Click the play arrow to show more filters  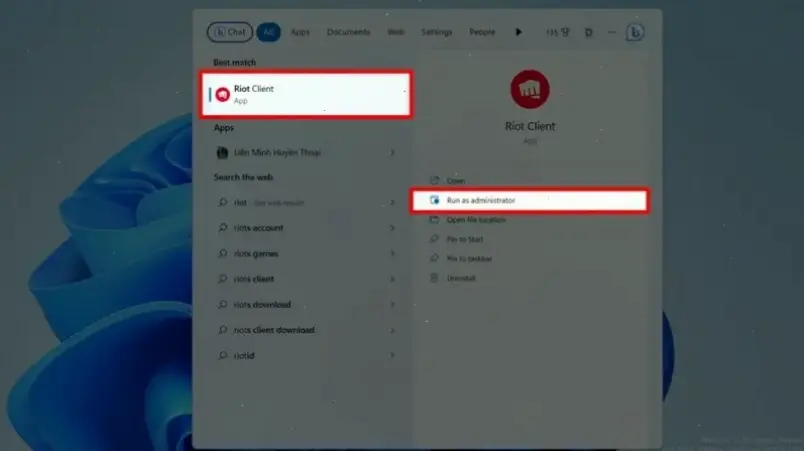pyautogui.click(x=518, y=32)
